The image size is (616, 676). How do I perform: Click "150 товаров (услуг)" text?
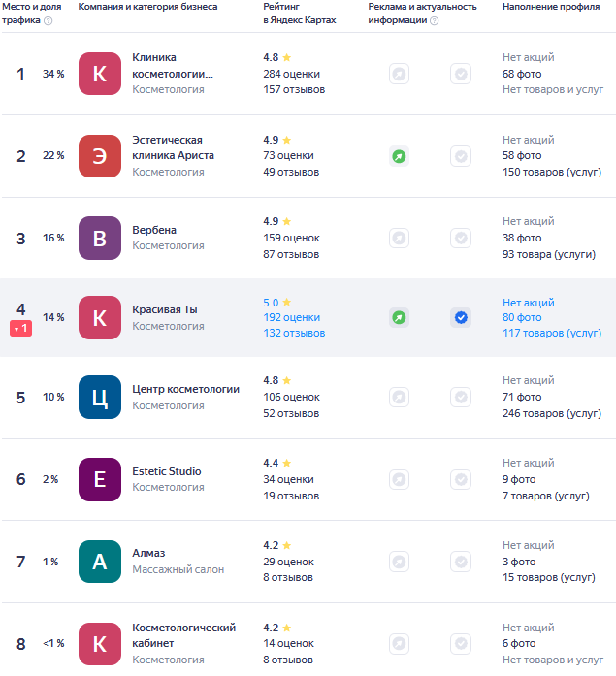pyautogui.click(x=552, y=172)
